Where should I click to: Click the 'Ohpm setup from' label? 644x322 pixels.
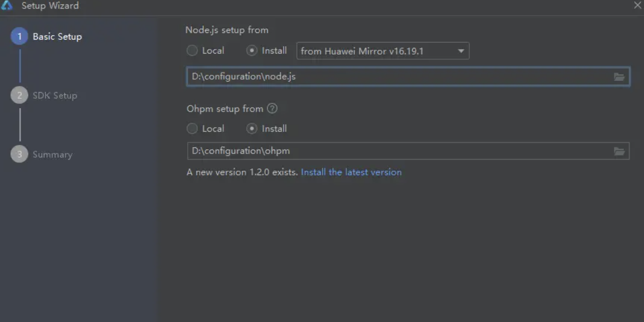click(225, 108)
